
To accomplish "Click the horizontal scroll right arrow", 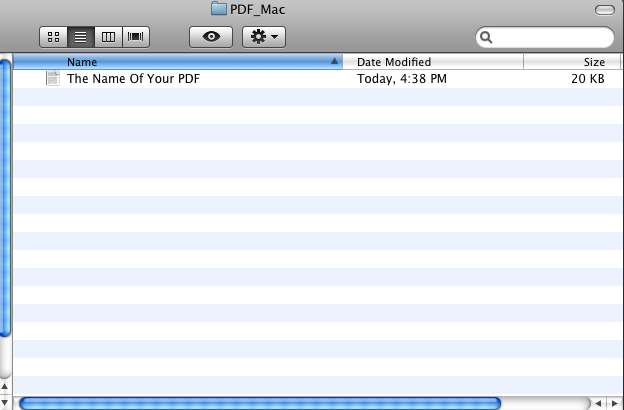I will coord(614,403).
